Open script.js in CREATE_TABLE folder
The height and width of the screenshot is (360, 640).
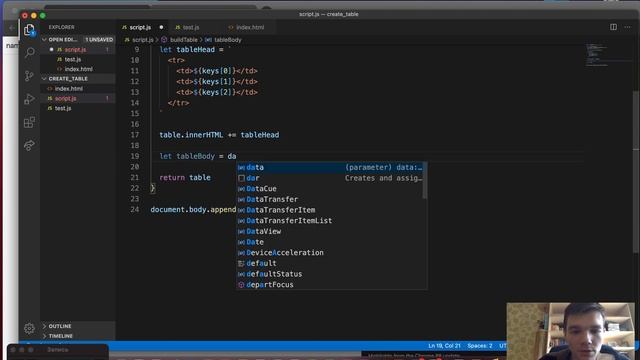[x=65, y=98]
